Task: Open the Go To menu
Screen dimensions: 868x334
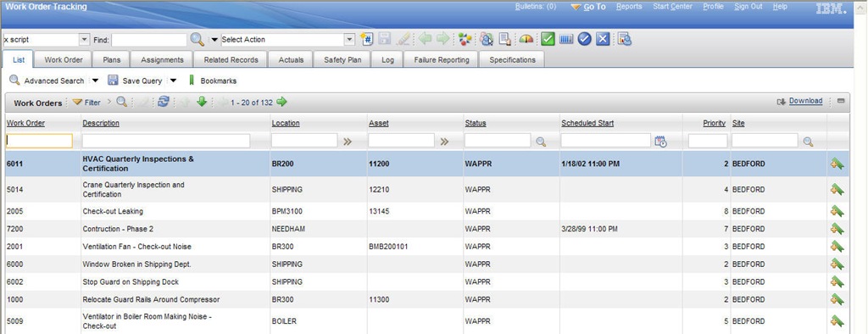Action: (x=588, y=7)
